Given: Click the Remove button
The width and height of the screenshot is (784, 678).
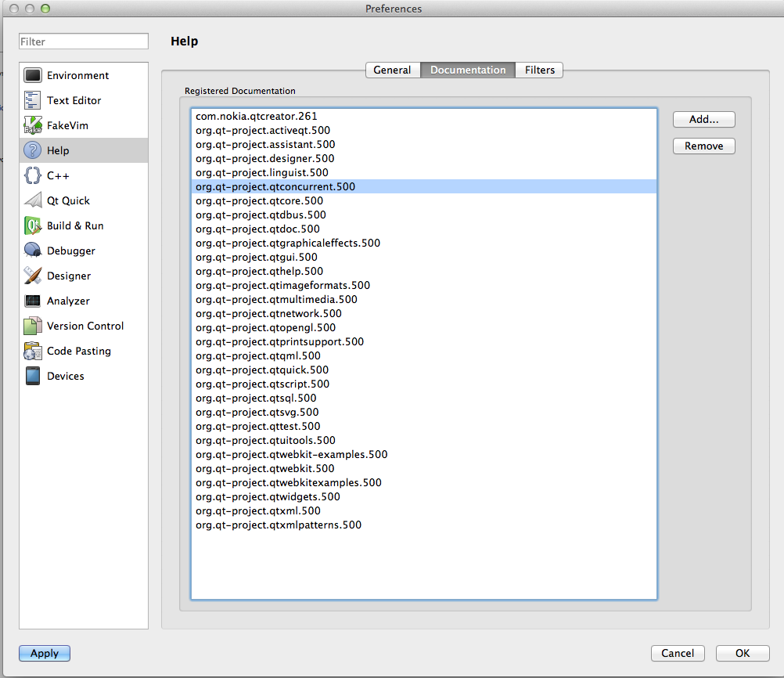Looking at the screenshot, I should click(x=703, y=146).
